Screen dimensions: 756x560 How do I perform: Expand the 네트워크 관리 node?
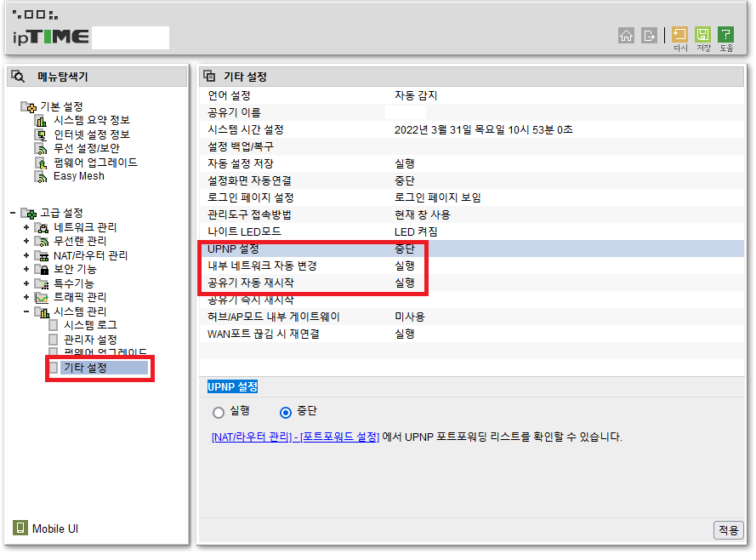pos(26,228)
